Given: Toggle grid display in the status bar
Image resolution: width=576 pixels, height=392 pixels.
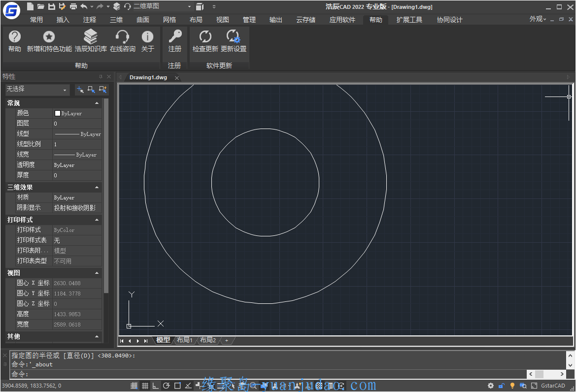Looking at the screenshot, I should click(x=145, y=386).
